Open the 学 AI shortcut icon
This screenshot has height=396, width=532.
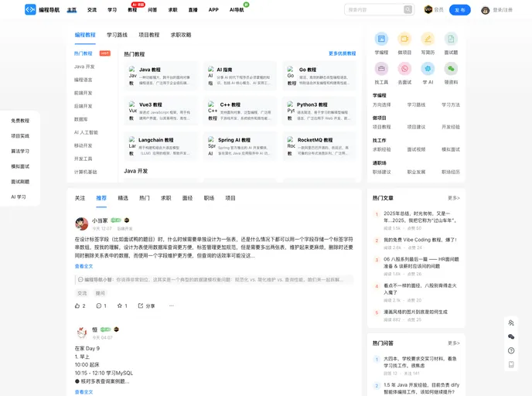428,69
